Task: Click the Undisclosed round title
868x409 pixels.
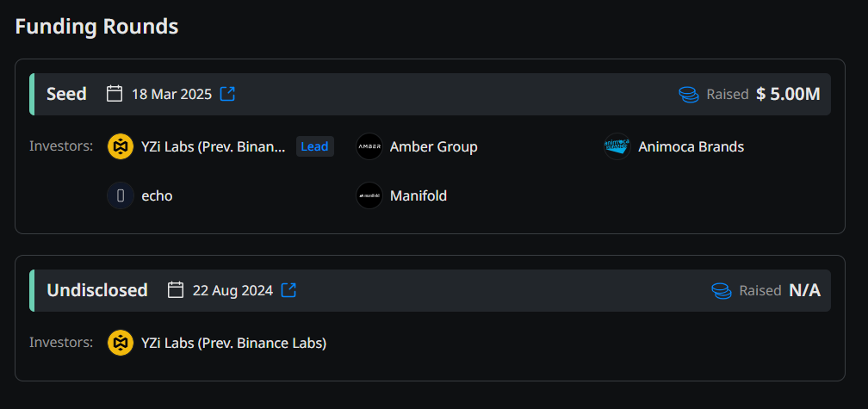Action: [97, 290]
